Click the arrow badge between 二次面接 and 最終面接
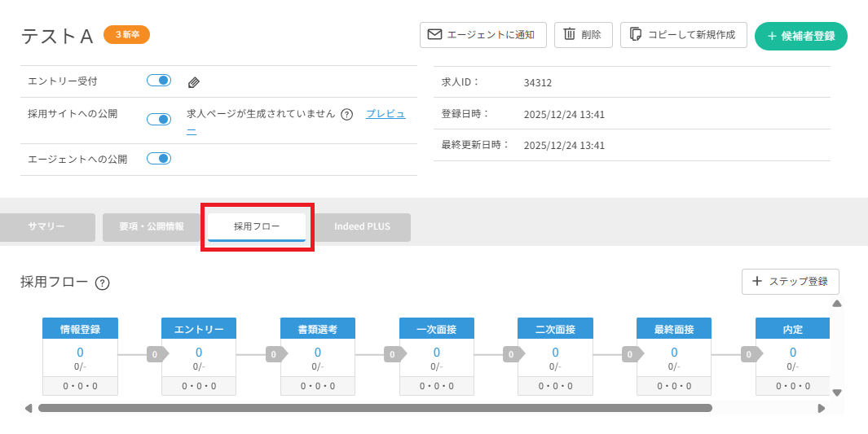 pos(632,354)
